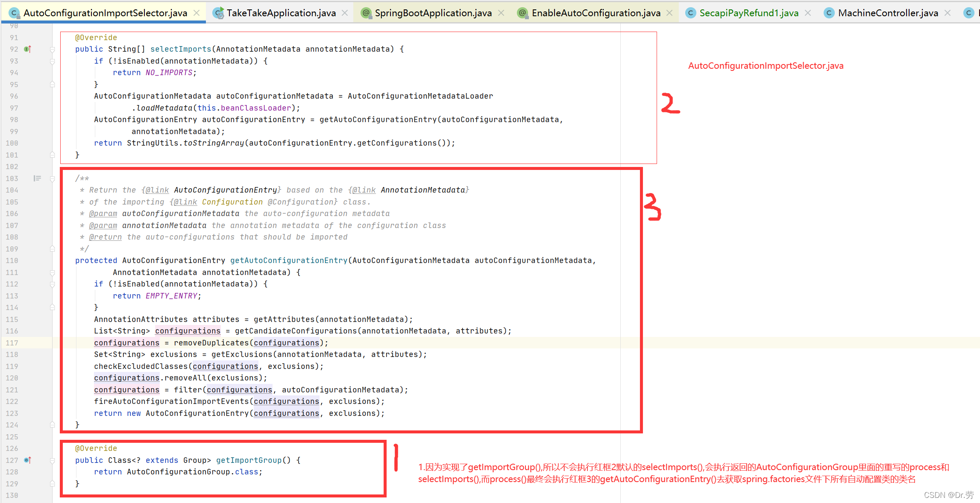980x503 pixels.
Task: Click the go-to-super-method arrow icon beside line 92
Action: pos(30,50)
